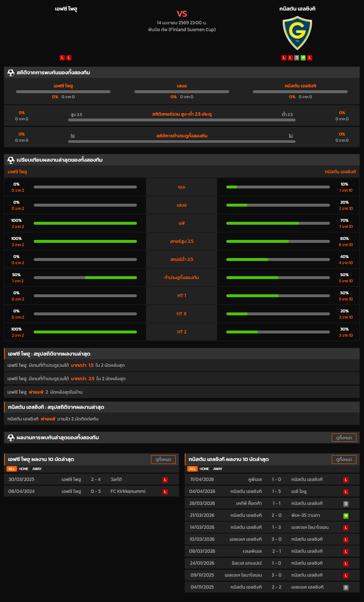Click green W badge for 21/03/2026 match
The width and height of the screenshot is (364, 602).
pyautogui.click(x=346, y=516)
